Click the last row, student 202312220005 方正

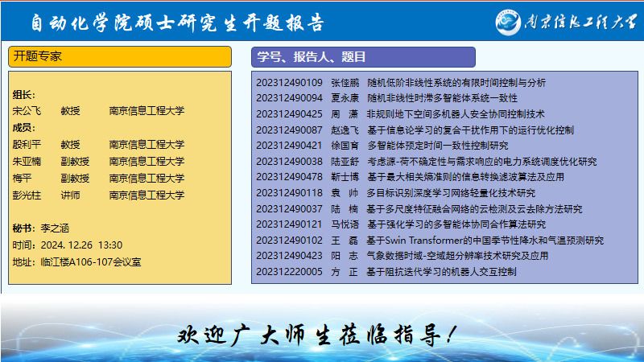click(386, 272)
